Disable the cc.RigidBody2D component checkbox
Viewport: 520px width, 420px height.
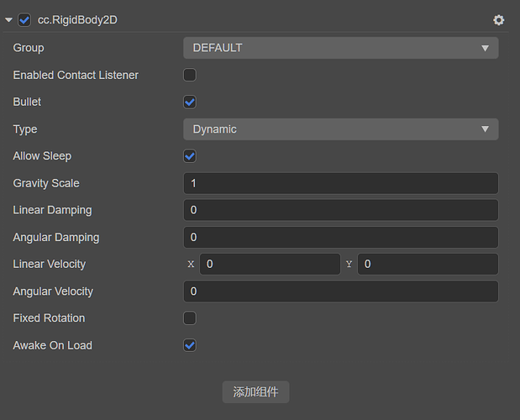point(24,19)
